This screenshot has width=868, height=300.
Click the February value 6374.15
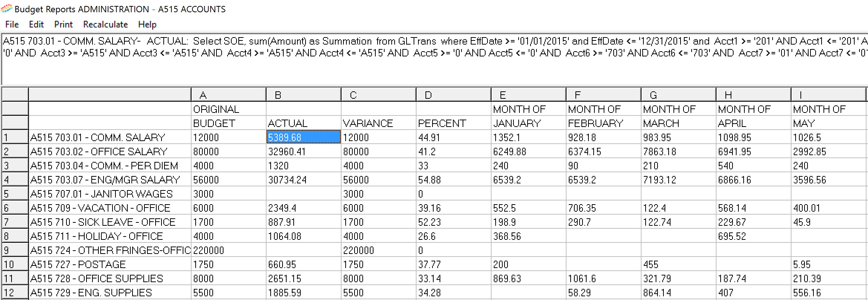click(603, 151)
